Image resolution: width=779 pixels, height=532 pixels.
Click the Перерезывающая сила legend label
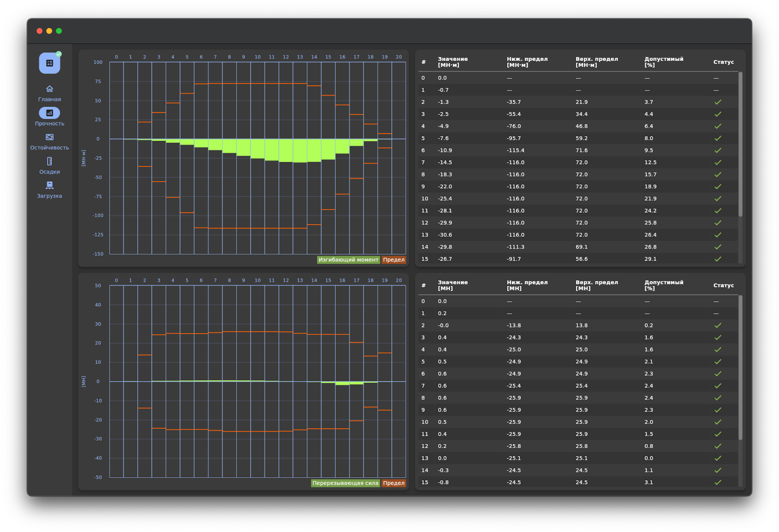coord(345,483)
